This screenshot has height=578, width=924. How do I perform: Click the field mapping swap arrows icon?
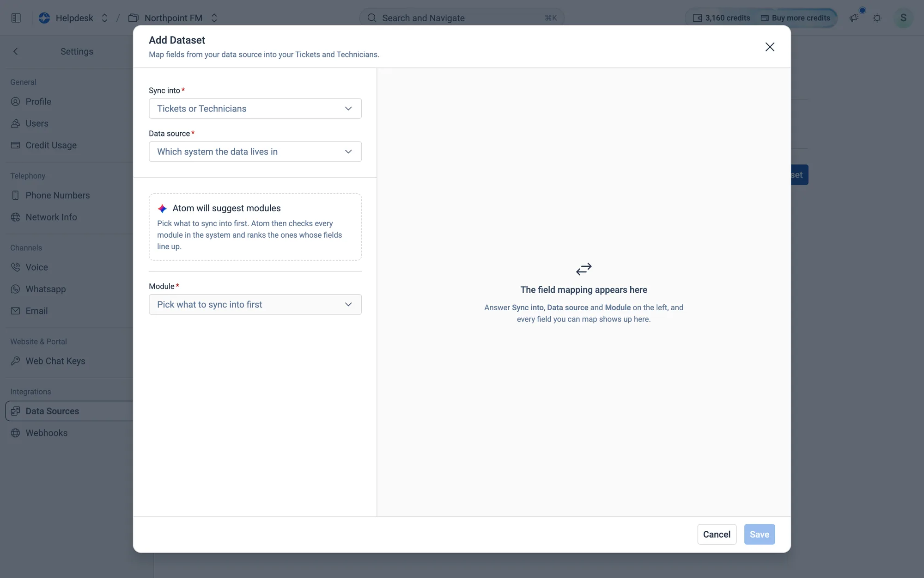point(584,269)
